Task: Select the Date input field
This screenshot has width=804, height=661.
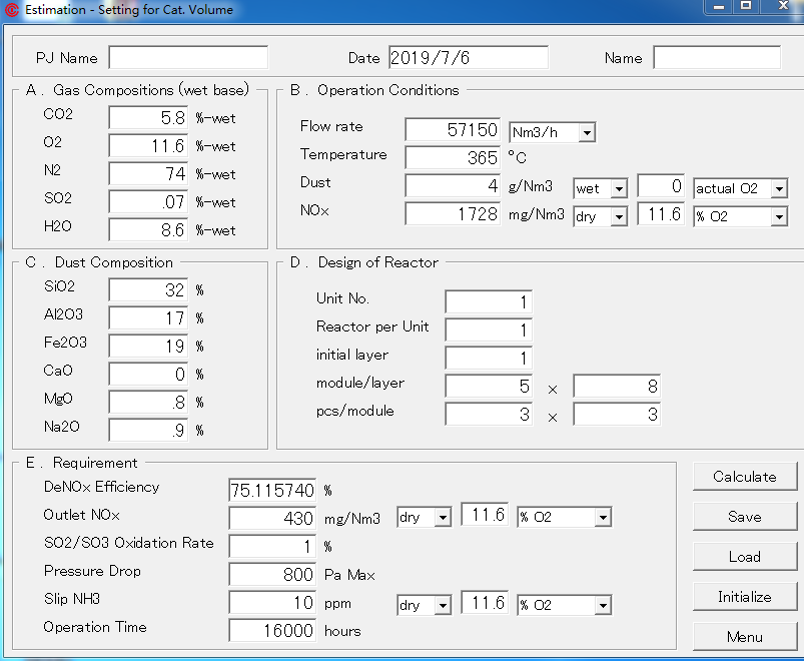Action: pos(467,58)
